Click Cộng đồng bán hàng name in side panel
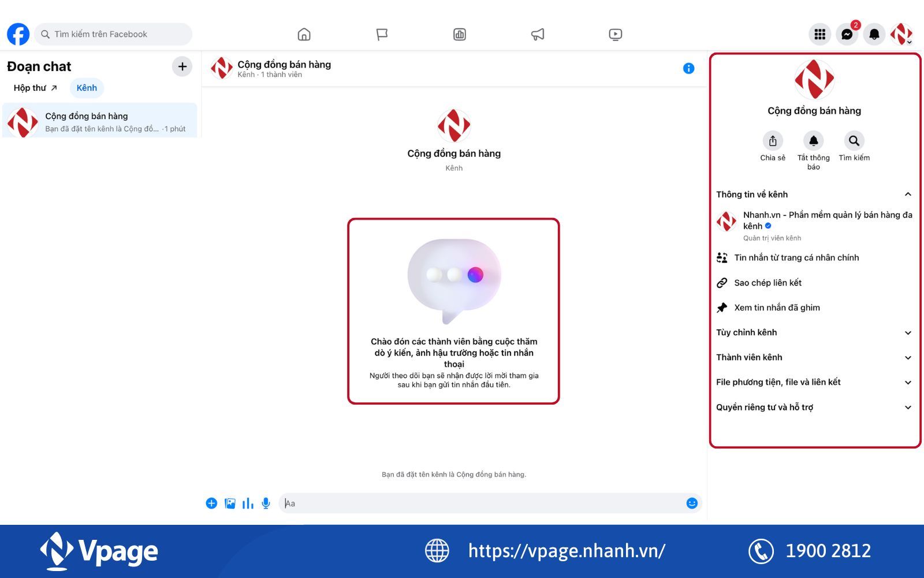924x578 pixels. (x=814, y=111)
